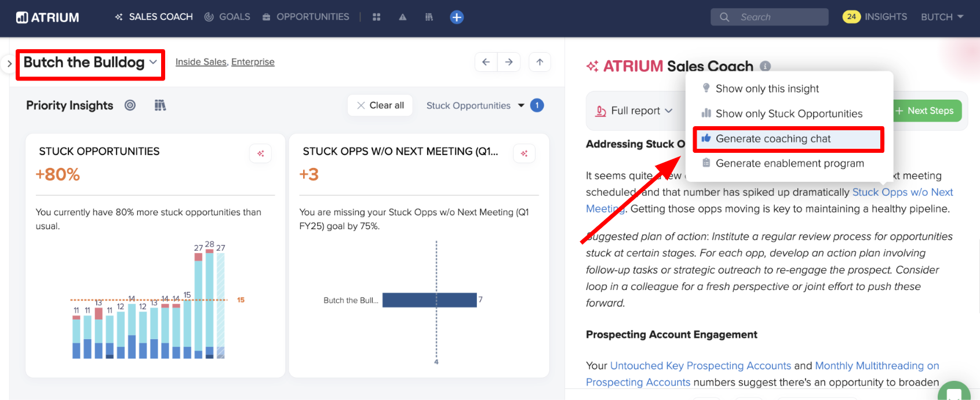Open the grid dashboard icon in the top navigation

(377, 17)
